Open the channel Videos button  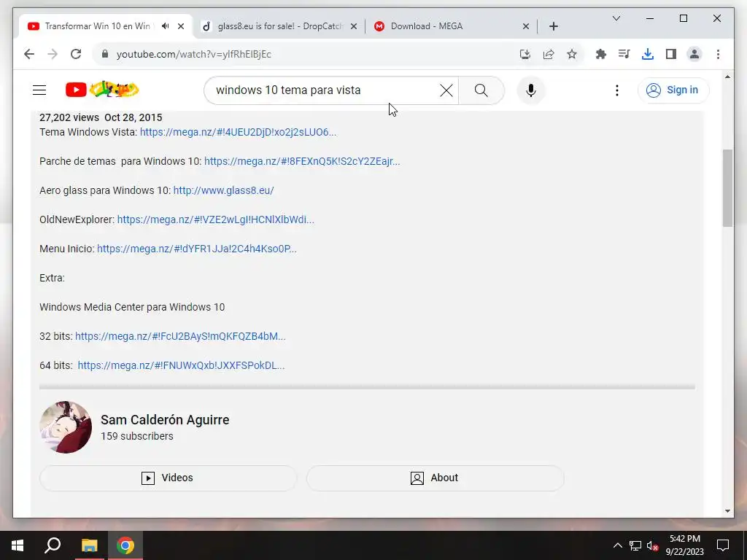[168, 478]
